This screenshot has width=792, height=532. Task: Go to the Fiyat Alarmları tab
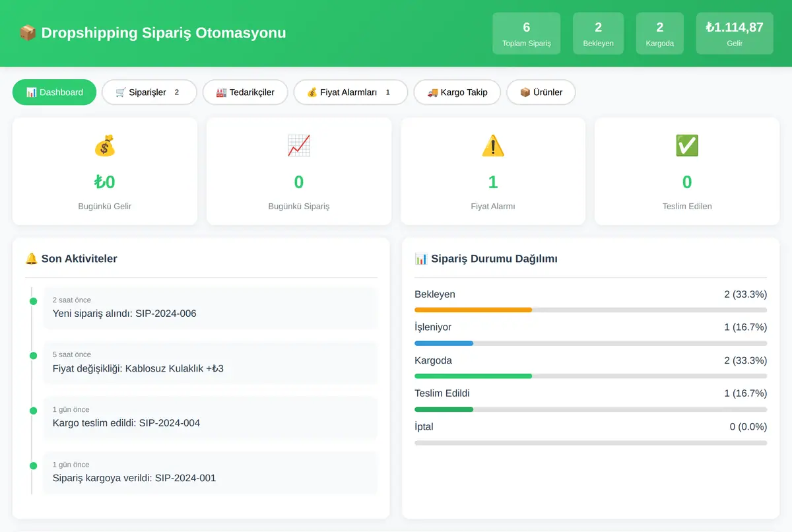350,92
